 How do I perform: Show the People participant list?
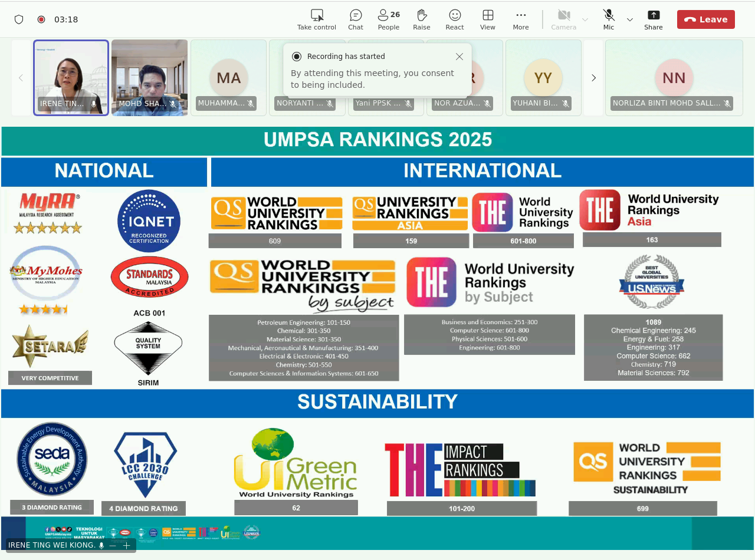tap(389, 19)
